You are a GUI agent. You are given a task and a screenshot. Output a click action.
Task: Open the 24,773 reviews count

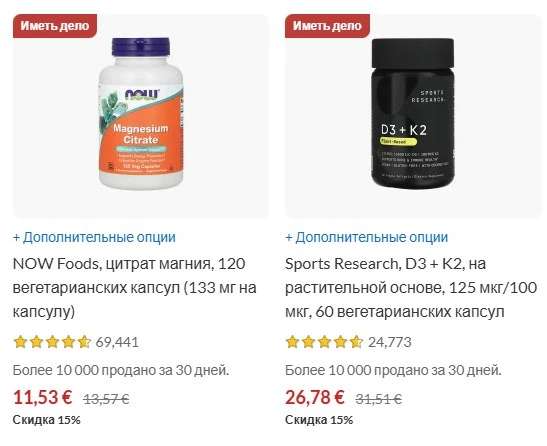(390, 342)
